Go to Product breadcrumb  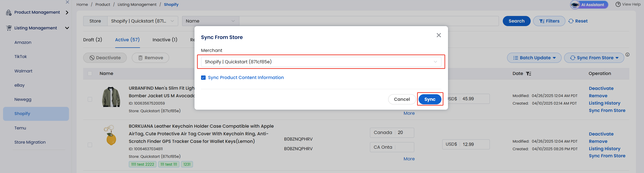103,5
